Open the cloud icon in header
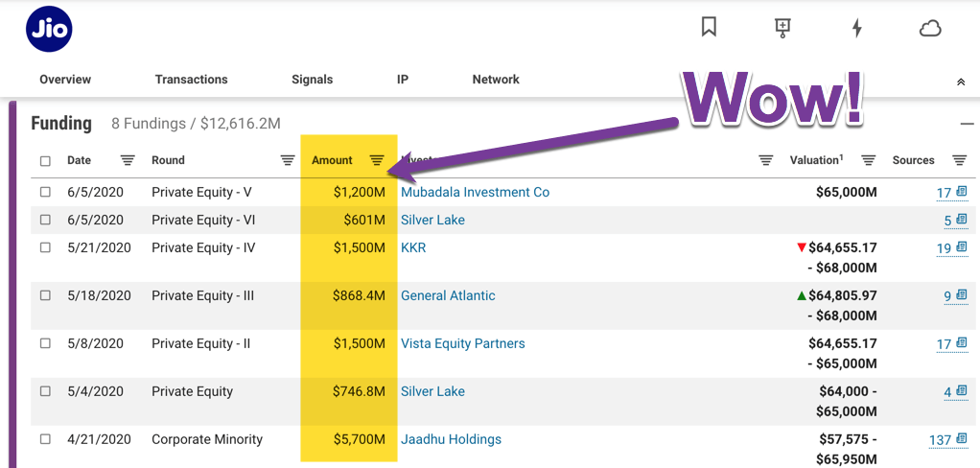The width and height of the screenshot is (980, 468). [930, 28]
